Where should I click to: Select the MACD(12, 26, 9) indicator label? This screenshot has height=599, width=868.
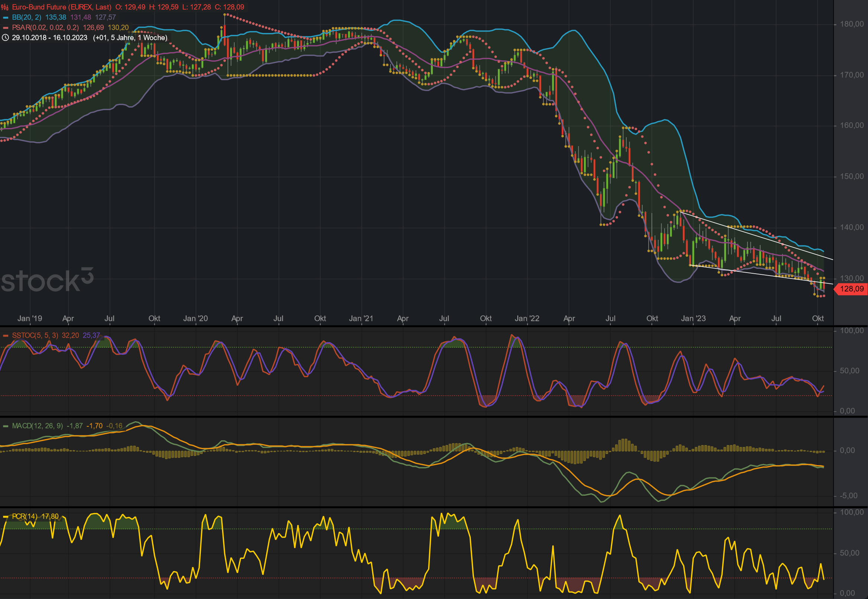point(38,426)
